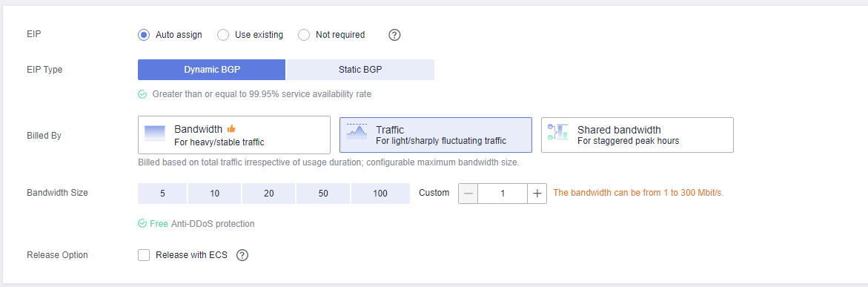
Task: Click the Shared bandwidth icon
Action: click(558, 132)
